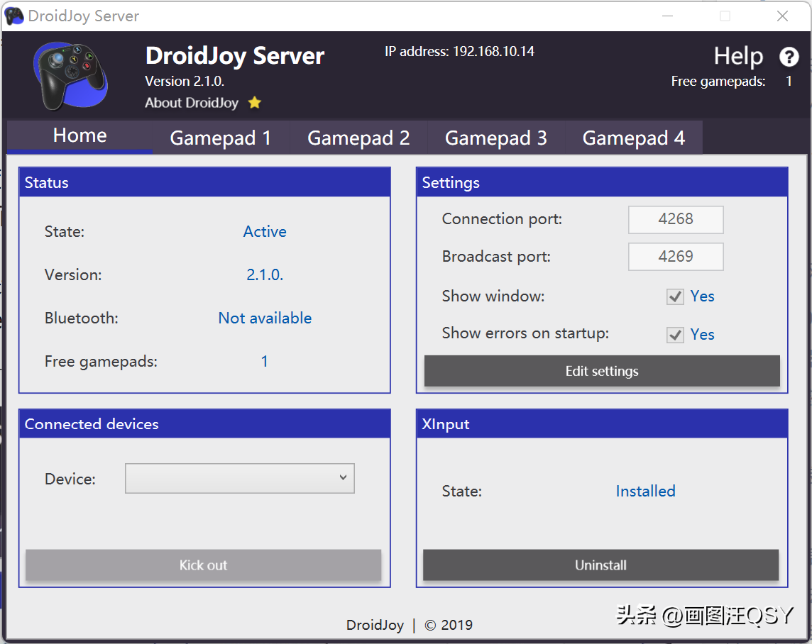The height and width of the screenshot is (644, 812).
Task: Toggle the Show window checkbox
Action: 675,296
